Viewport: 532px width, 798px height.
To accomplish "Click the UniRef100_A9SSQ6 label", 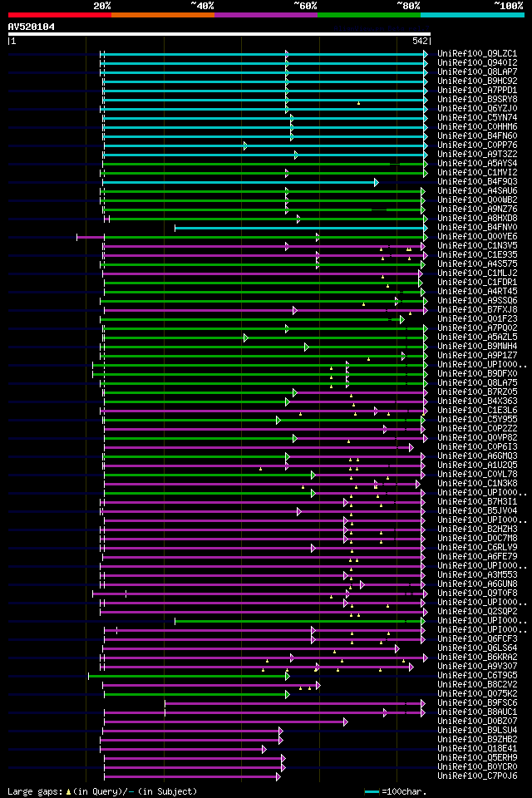I will [477, 301].
